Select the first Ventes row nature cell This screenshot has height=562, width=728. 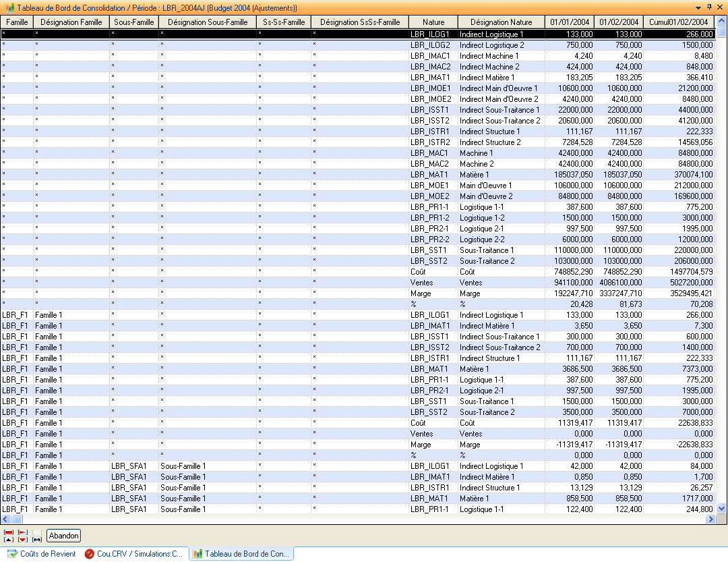pos(433,283)
